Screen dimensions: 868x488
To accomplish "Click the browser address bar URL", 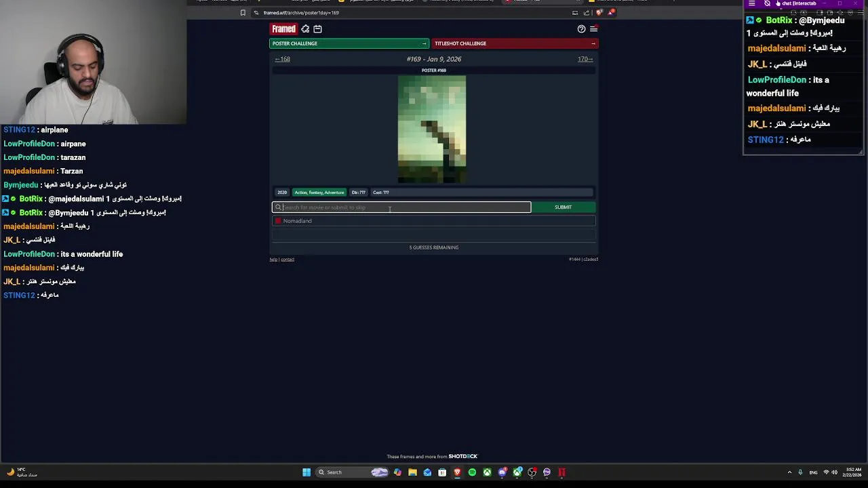I will click(301, 13).
